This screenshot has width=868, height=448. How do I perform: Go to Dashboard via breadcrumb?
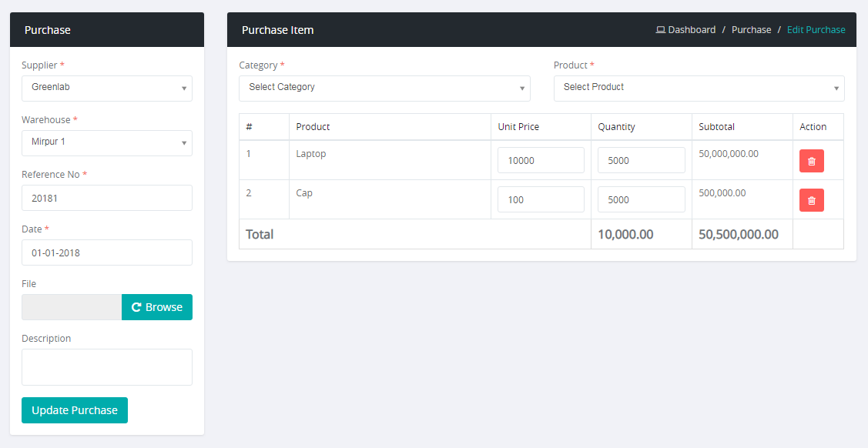coord(691,30)
